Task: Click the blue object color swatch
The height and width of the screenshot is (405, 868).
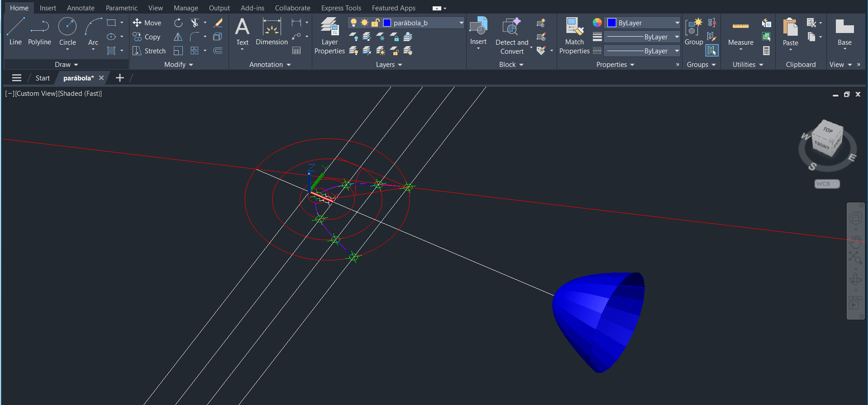Action: [x=612, y=23]
